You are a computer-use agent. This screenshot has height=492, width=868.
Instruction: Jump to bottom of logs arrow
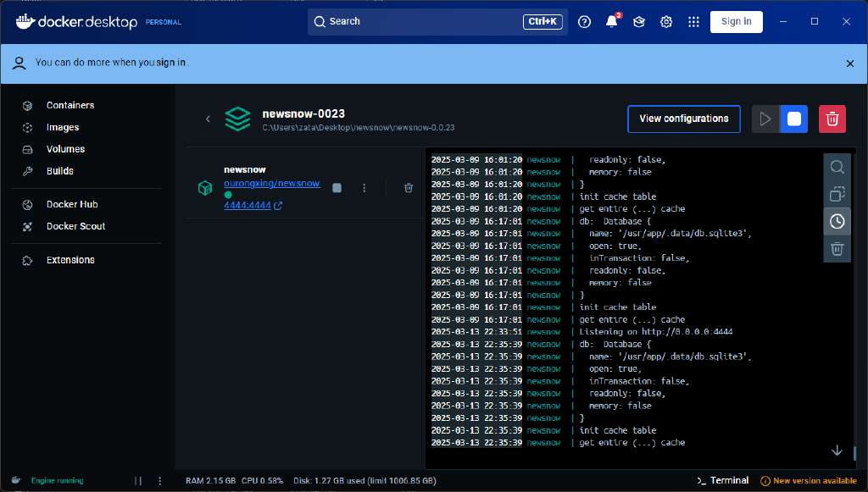[x=837, y=451]
